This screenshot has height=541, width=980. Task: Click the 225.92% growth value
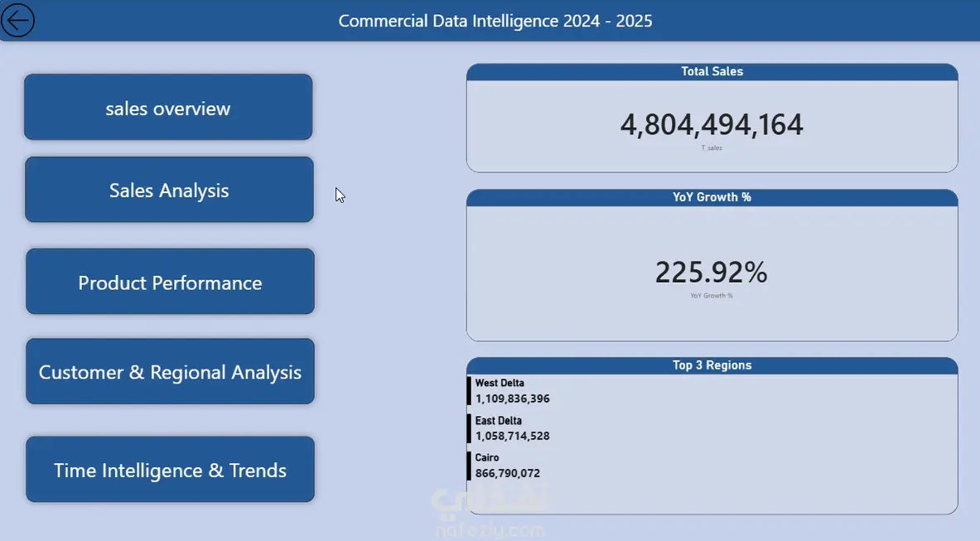[712, 273]
